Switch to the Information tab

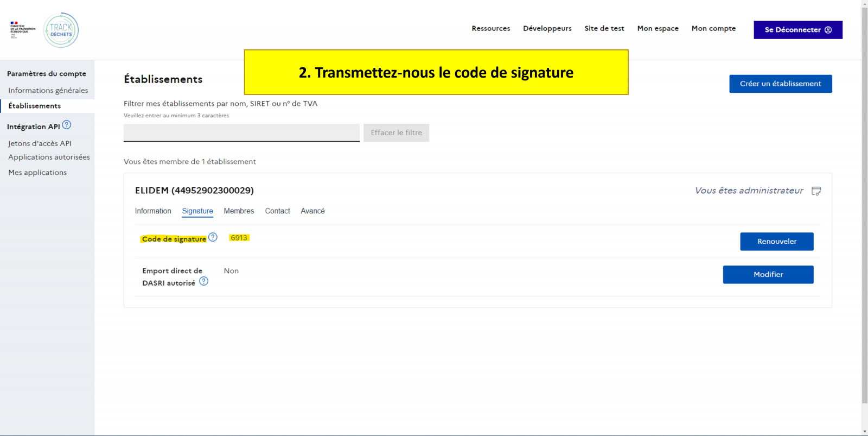pos(153,211)
